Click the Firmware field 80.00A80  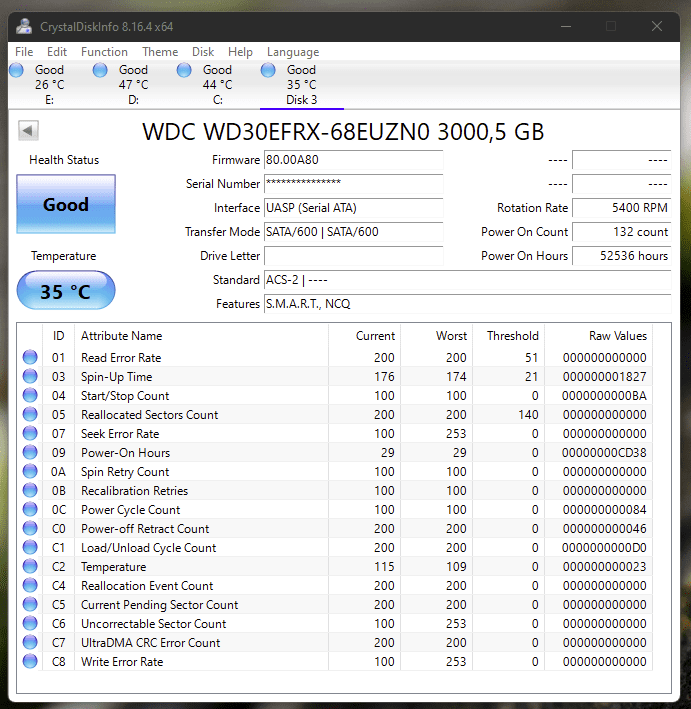tap(354, 160)
